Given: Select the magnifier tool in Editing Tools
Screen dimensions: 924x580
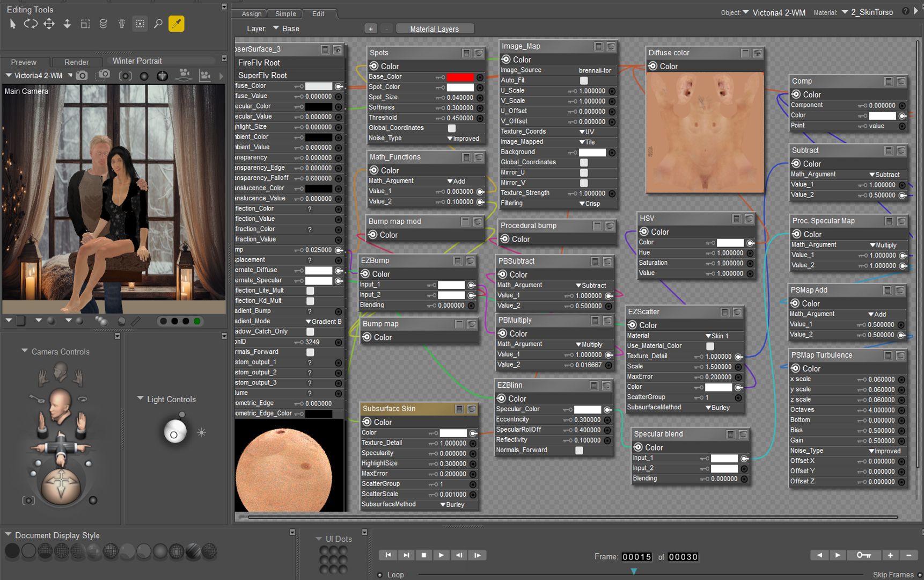Looking at the screenshot, I should [158, 24].
